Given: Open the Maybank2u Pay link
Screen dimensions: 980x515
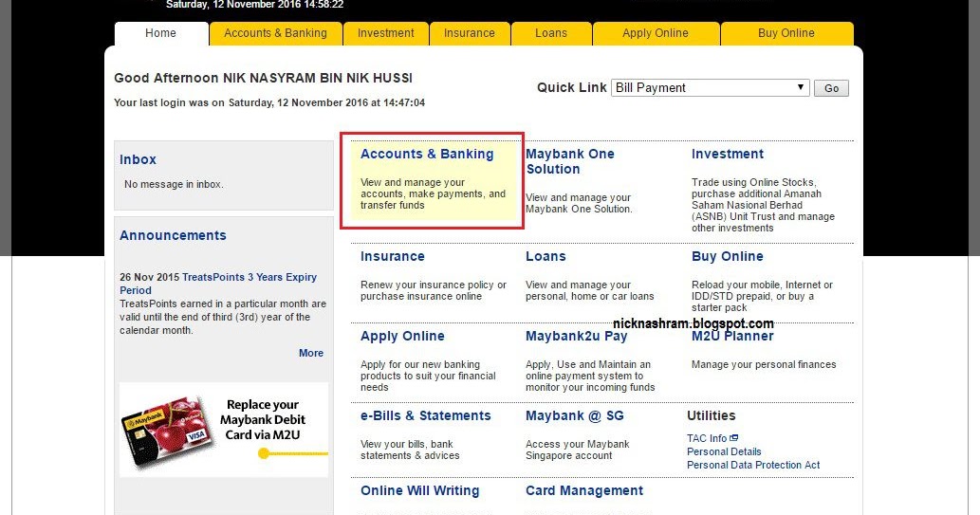Looking at the screenshot, I should pyautogui.click(x=576, y=337).
